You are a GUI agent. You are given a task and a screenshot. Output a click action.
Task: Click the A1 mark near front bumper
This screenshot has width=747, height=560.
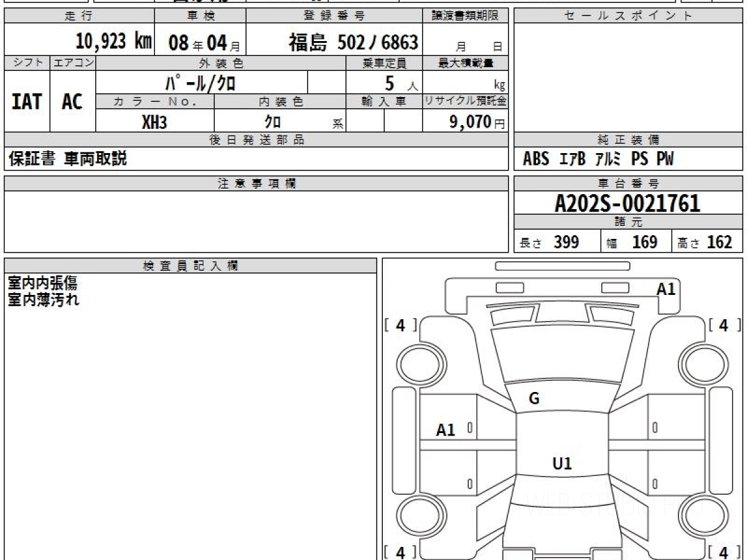click(x=666, y=289)
